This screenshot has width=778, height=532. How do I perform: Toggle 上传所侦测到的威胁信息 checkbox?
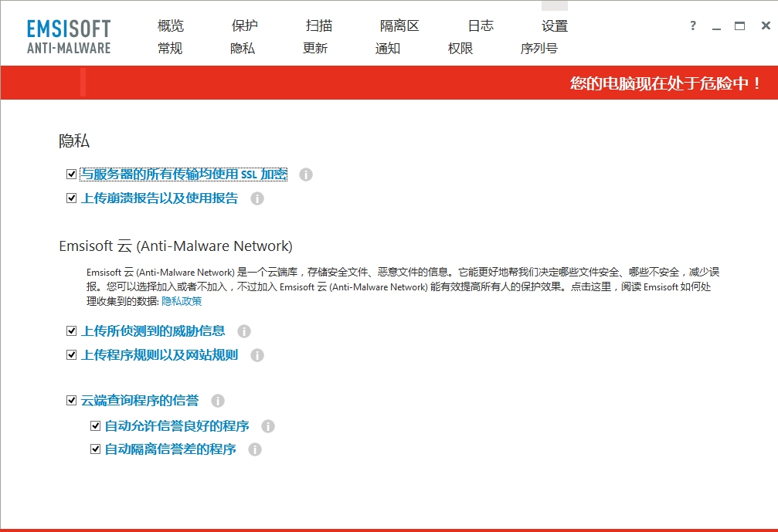pos(72,331)
